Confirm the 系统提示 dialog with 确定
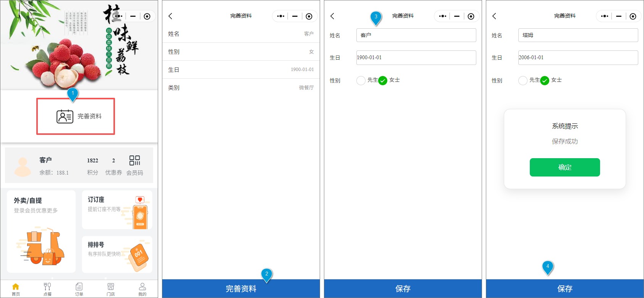The image size is (644, 298). click(565, 167)
